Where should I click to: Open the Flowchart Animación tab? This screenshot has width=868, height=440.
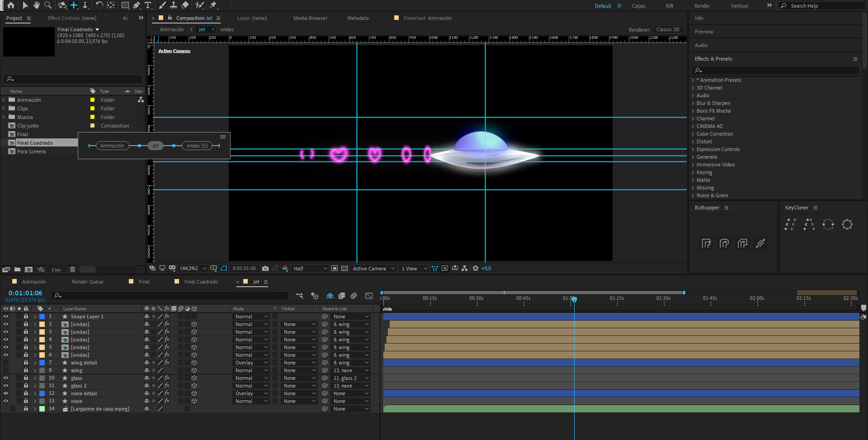pyautogui.click(x=427, y=18)
